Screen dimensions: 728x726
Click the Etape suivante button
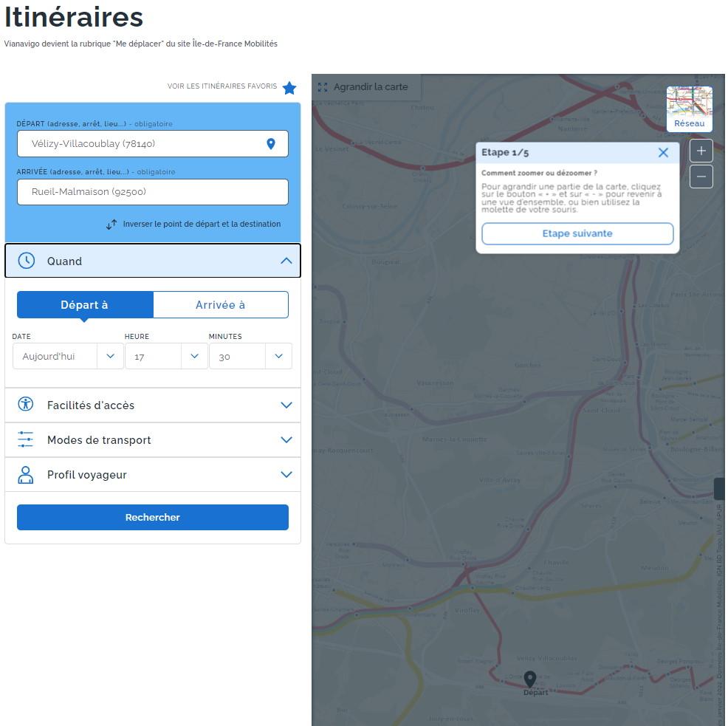pyautogui.click(x=577, y=233)
